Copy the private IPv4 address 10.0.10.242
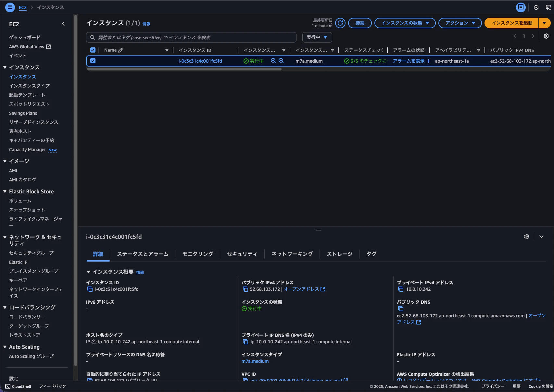Screen dimensions: 554x392 [x=401, y=289]
